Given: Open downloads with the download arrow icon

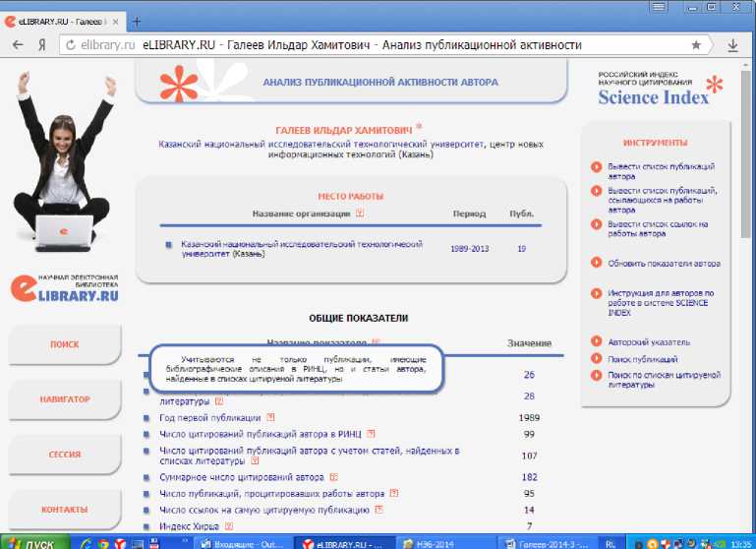Looking at the screenshot, I should pos(732,45).
